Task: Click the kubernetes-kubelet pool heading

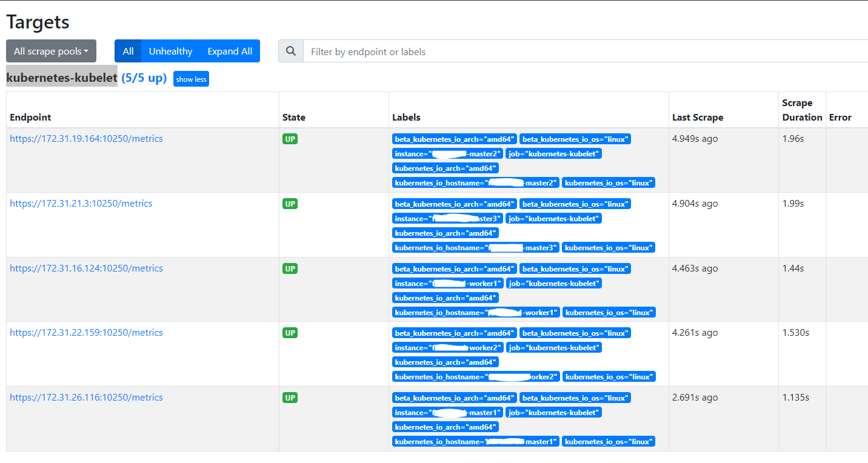Action: coord(61,78)
